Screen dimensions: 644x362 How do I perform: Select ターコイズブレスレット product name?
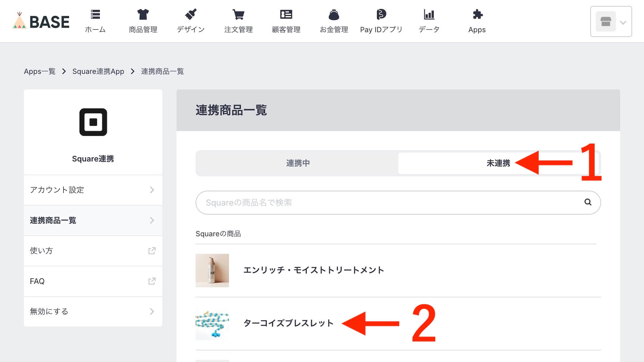coord(288,323)
